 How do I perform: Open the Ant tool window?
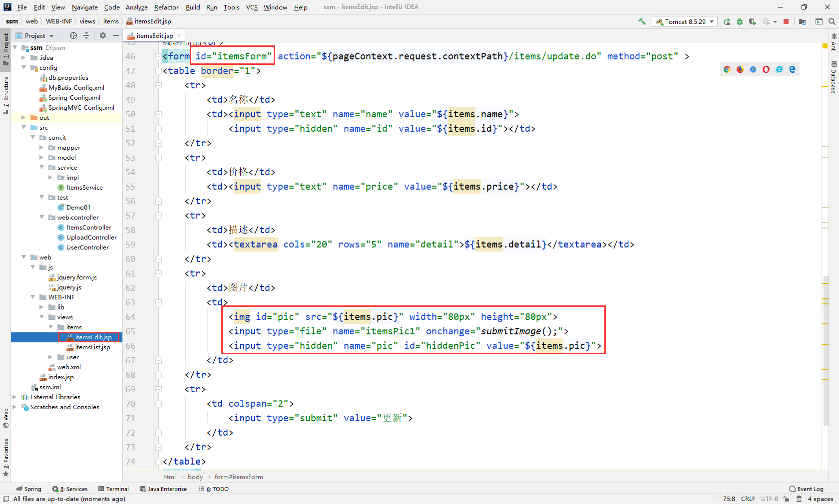tap(834, 42)
